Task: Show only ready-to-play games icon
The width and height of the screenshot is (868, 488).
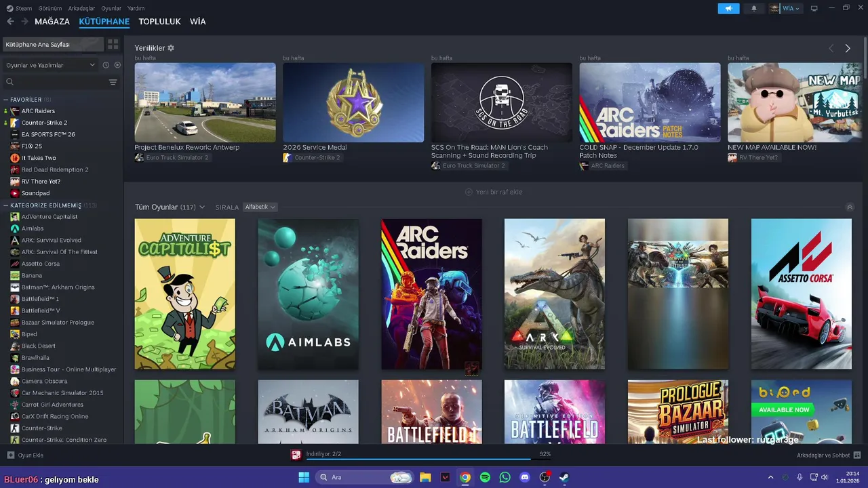Action: tap(117, 65)
